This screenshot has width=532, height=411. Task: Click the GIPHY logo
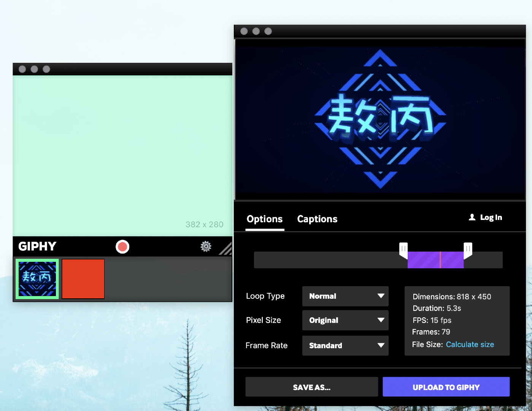(37, 247)
